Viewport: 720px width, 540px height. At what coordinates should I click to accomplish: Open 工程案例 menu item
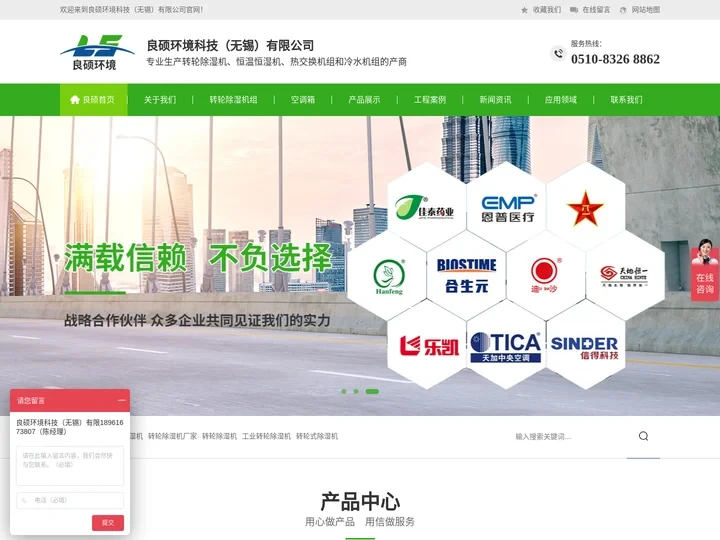[430, 100]
